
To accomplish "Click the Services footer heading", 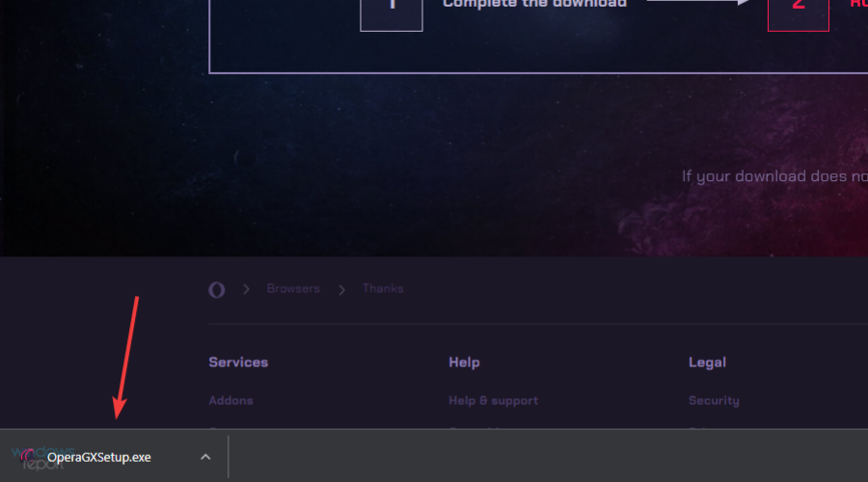I will [x=238, y=361].
